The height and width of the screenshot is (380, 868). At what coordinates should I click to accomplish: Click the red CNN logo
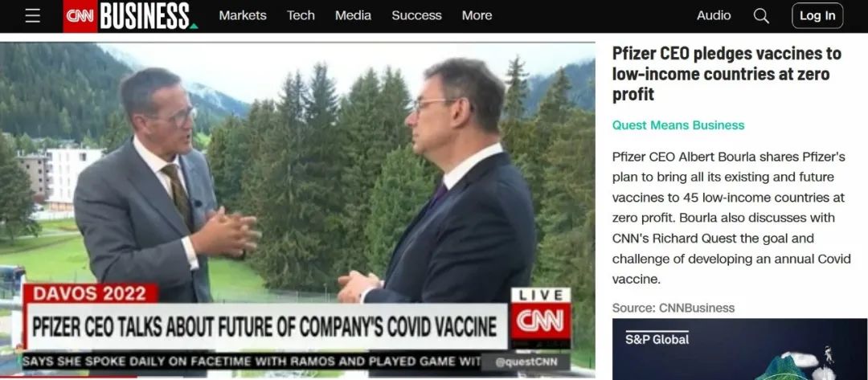tap(80, 16)
